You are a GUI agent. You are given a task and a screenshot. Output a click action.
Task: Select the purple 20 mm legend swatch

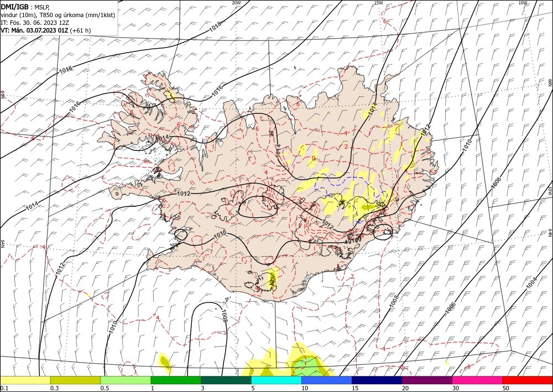[427, 380]
